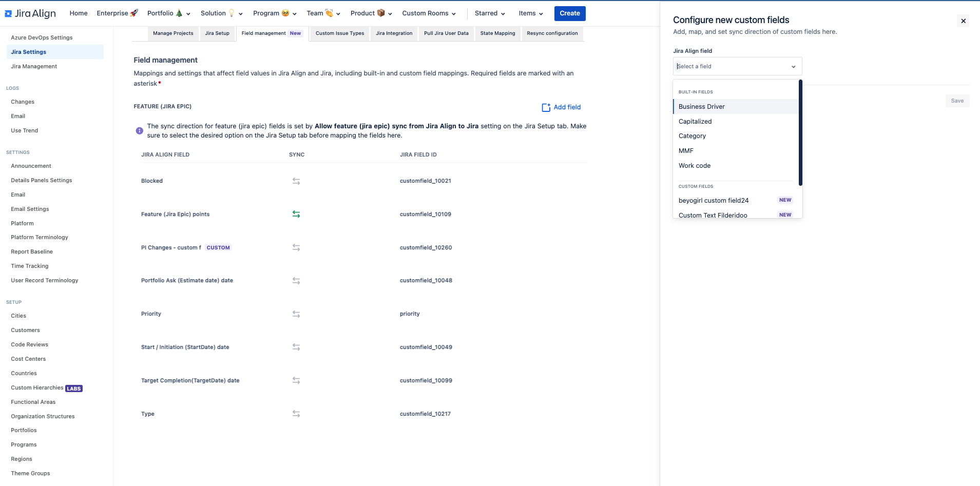The image size is (980, 486).
Task: Open the Use Trend log
Action: 25,130
